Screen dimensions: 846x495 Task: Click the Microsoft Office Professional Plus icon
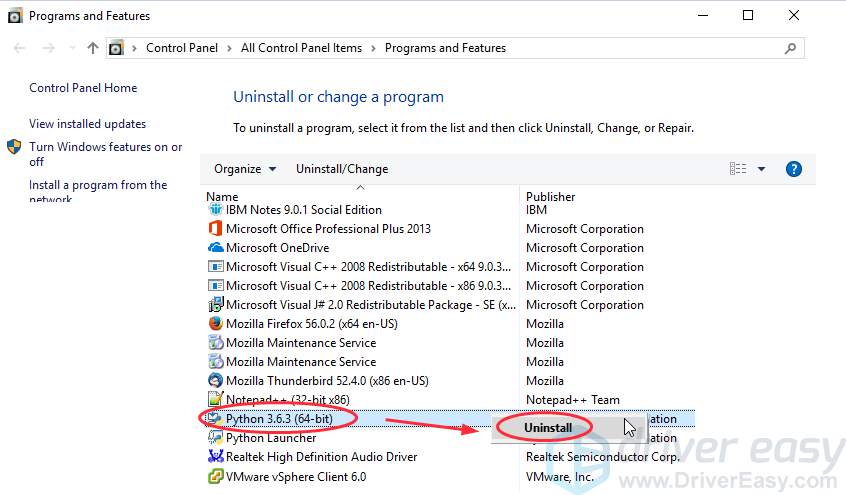(x=215, y=229)
